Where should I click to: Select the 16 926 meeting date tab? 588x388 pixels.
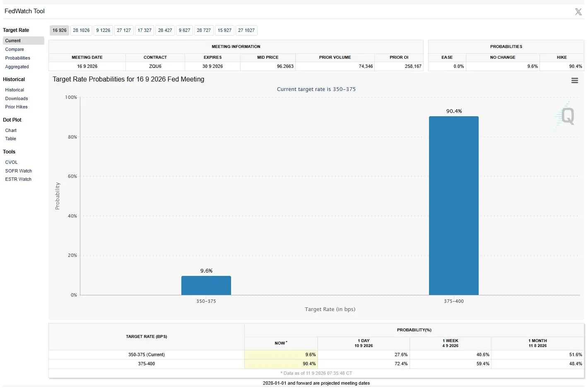pos(60,30)
